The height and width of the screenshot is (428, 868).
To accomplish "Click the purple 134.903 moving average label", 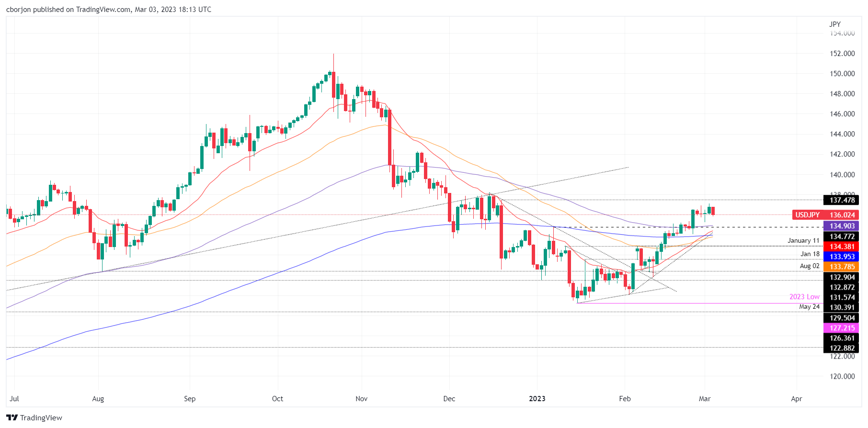I will pos(842,226).
